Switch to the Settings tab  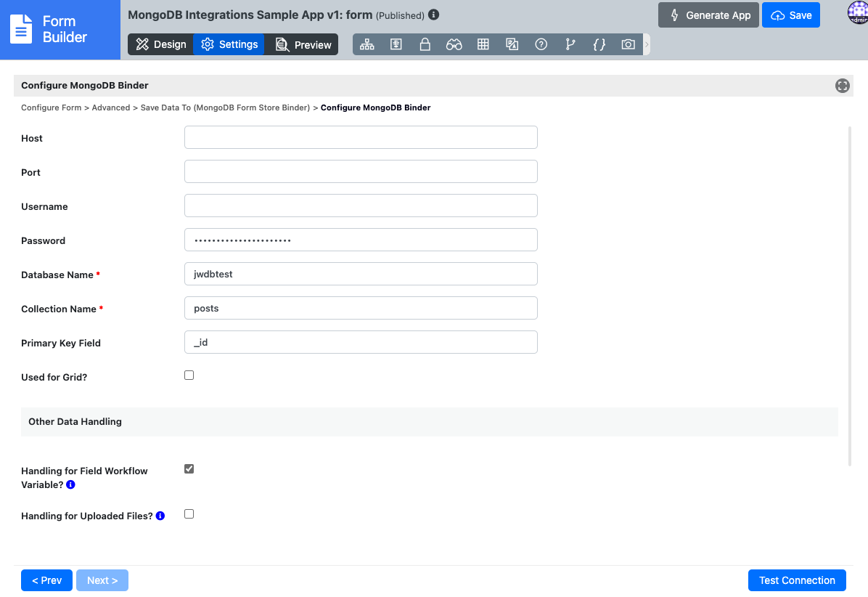[229, 44]
